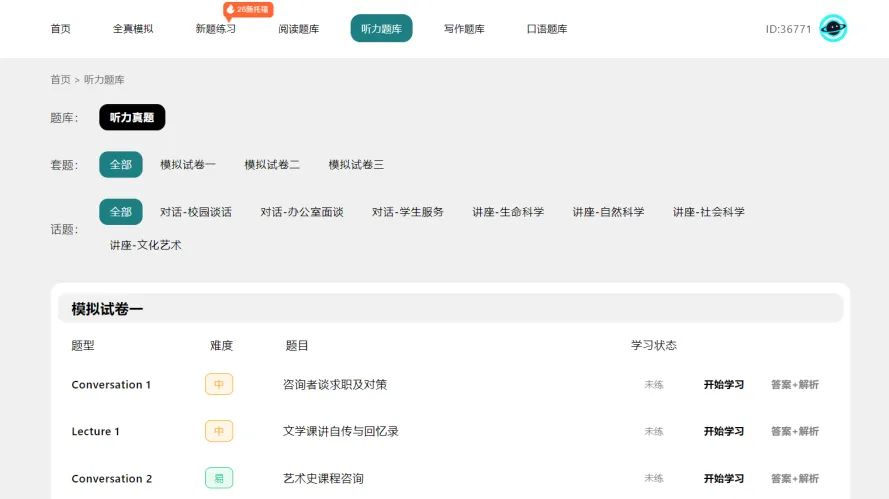889x499 pixels.
Task: Click 开始学习 for Conversation 2
Action: coord(724,479)
